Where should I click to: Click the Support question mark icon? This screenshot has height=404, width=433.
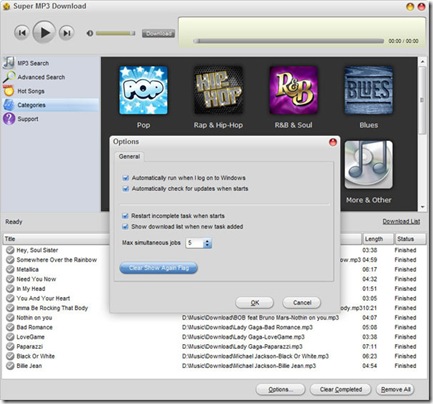[9, 119]
